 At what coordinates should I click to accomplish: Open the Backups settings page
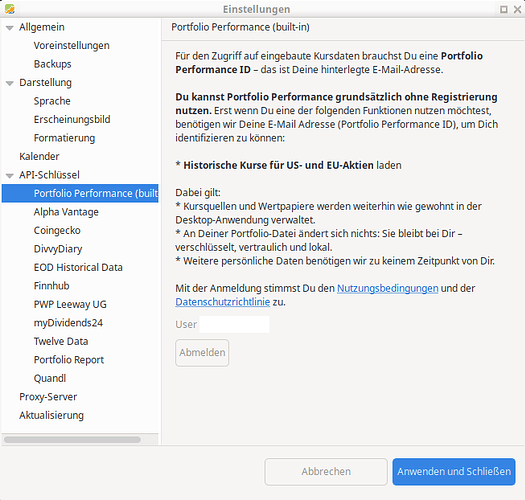(53, 64)
